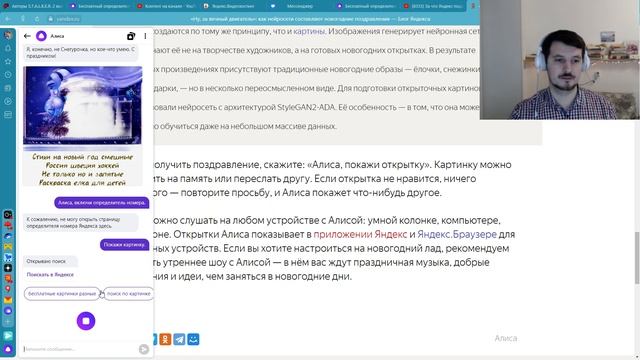Switch to the last tab with red icon
The height and width of the screenshot is (360, 640).
pyautogui.click(x=433, y=6)
